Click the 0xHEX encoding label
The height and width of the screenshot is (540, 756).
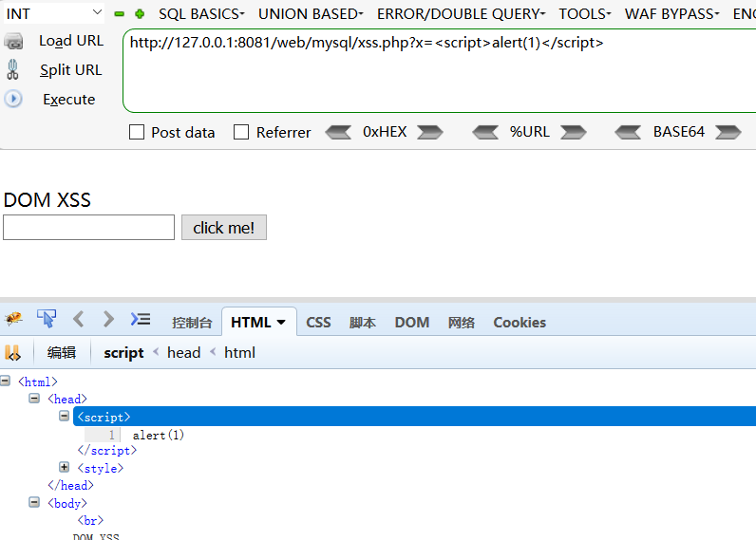click(x=385, y=132)
